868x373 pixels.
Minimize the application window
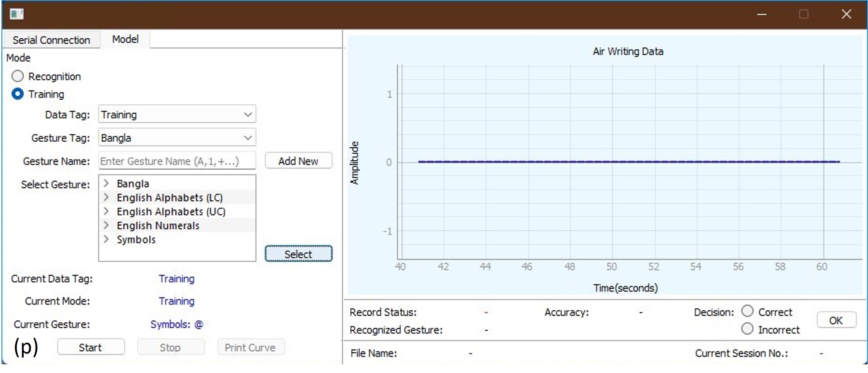pyautogui.click(x=762, y=14)
